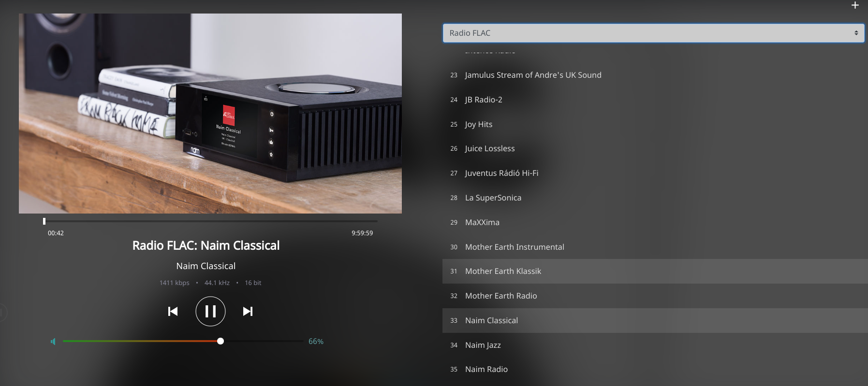Select Mother Earth Instrumental
This screenshot has width=868, height=386.
(655, 247)
